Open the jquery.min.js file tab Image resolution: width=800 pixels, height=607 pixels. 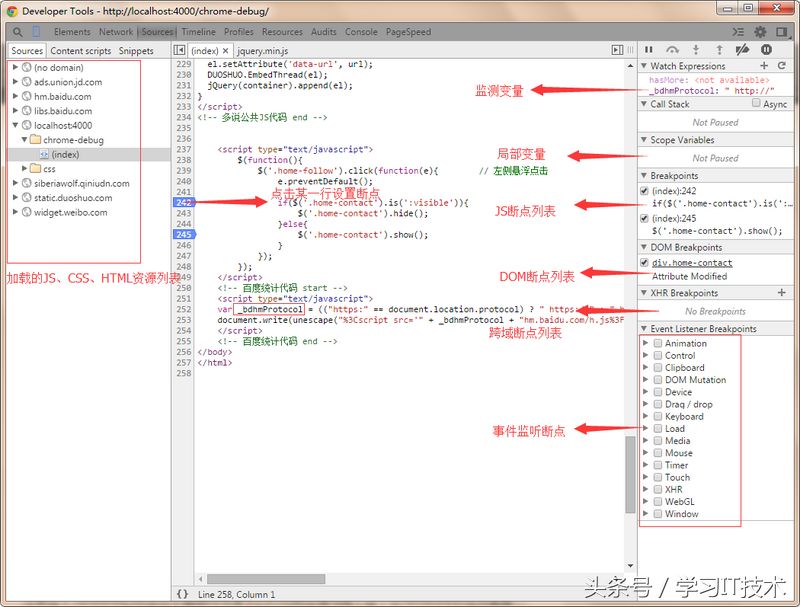263,50
